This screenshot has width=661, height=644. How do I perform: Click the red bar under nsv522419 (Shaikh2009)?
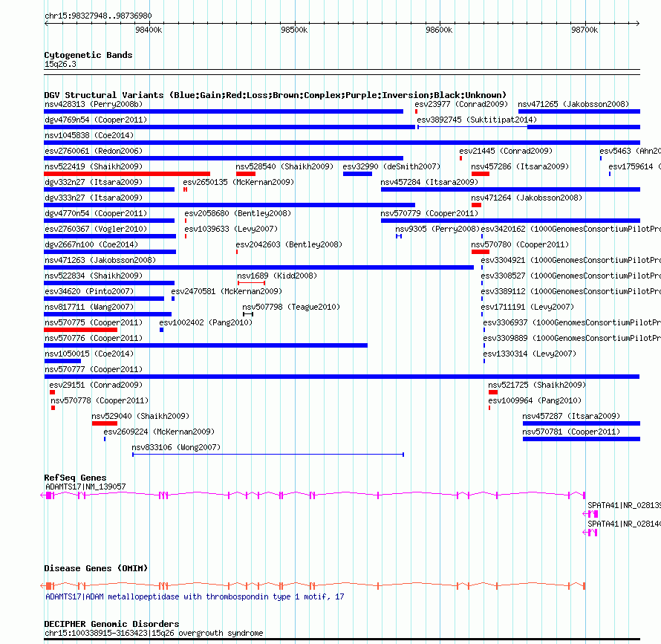click(127, 174)
